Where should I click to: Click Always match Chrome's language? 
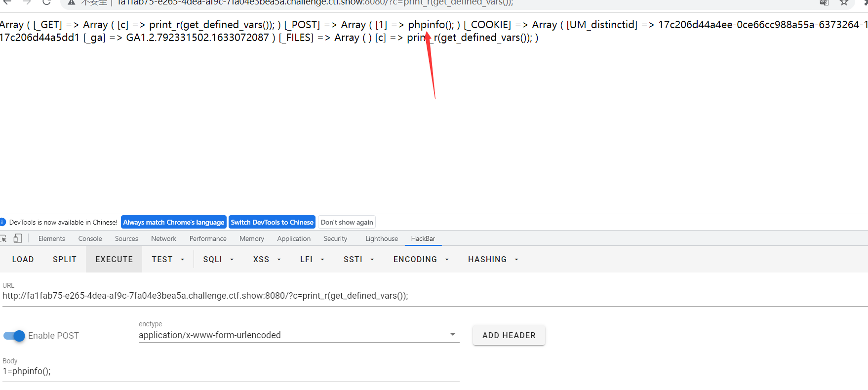point(174,222)
